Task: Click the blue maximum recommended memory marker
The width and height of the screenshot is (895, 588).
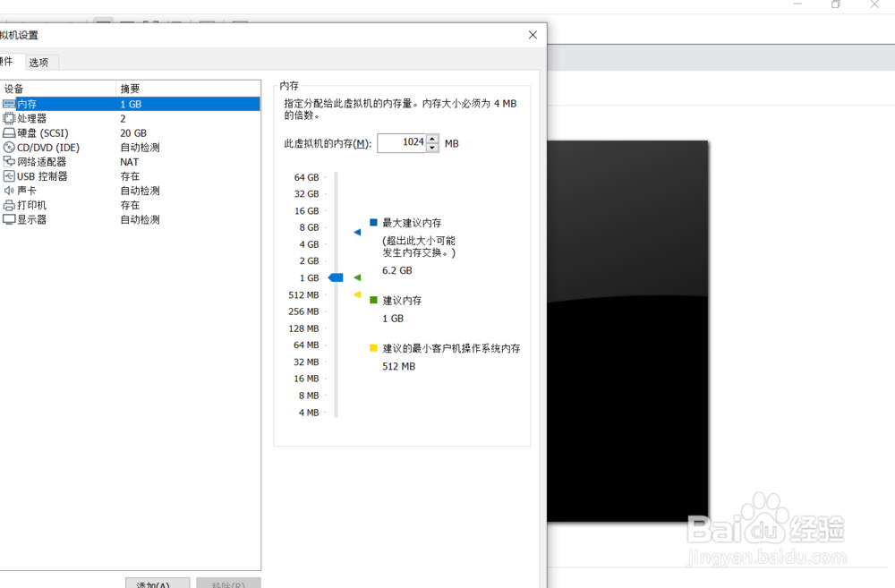Action: point(357,233)
